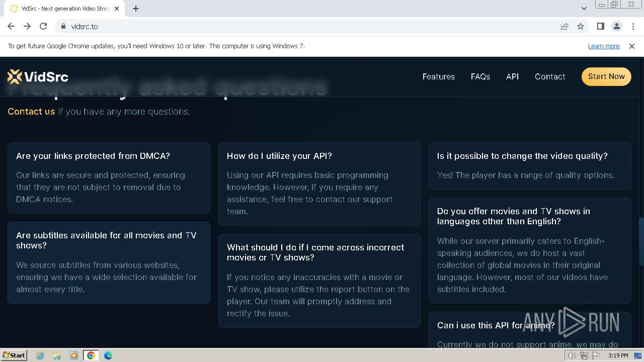Screen dimensions: 644x362
Task: Click the 'If you notice any inaccuracies' answer
Action: [x=318, y=295]
